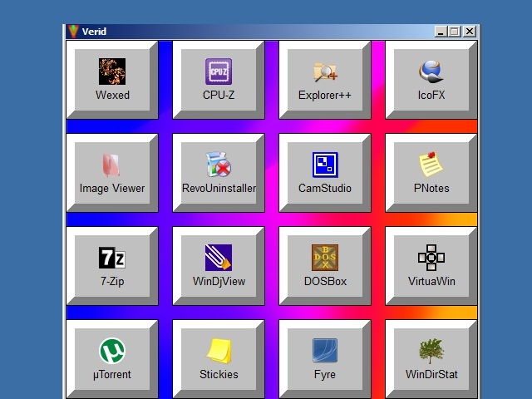532x399 pixels.
Task: Launch 7-Zip archiver
Action: 112,266
